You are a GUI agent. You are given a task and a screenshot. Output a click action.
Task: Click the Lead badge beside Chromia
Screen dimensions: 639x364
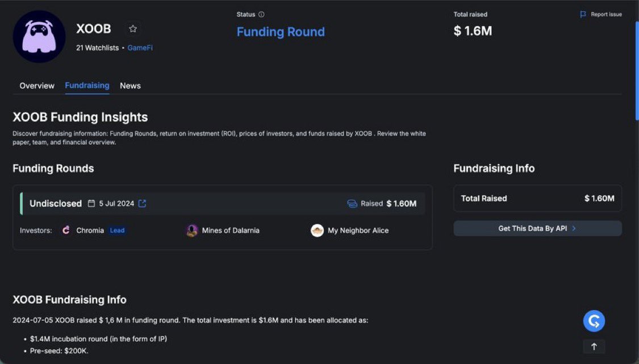117,231
